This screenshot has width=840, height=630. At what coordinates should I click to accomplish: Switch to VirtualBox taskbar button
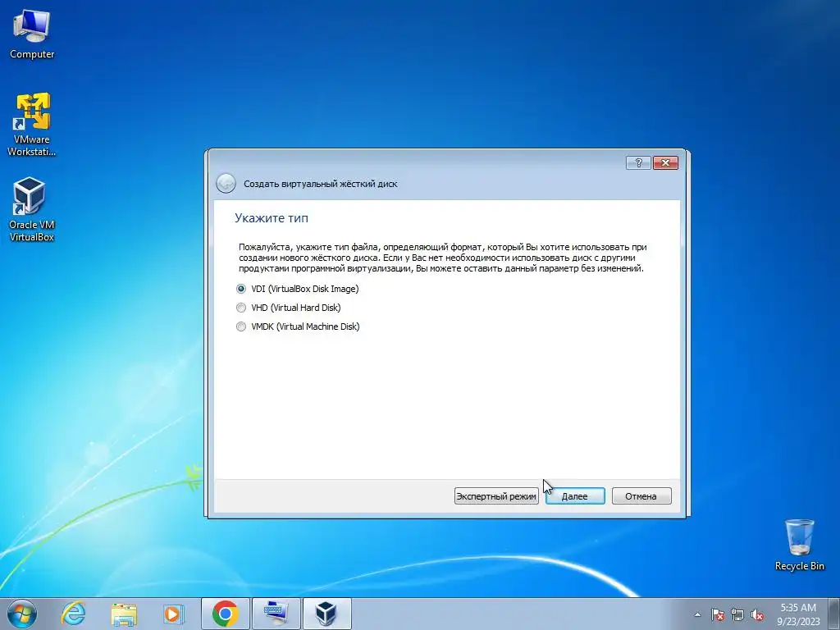pos(326,614)
